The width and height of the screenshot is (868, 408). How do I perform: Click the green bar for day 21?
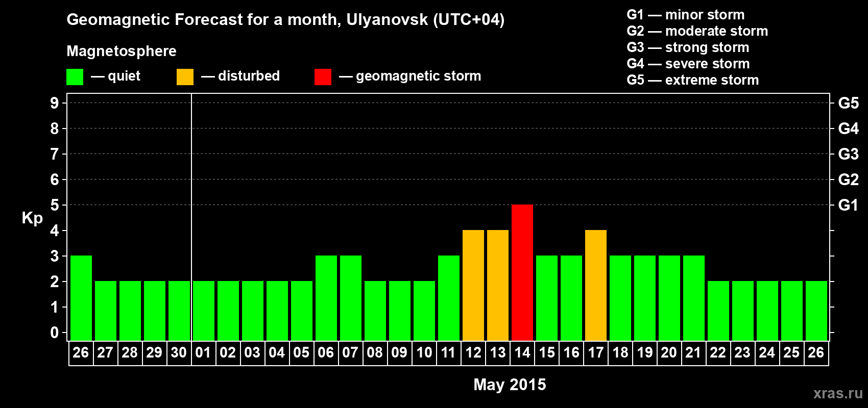694,298
